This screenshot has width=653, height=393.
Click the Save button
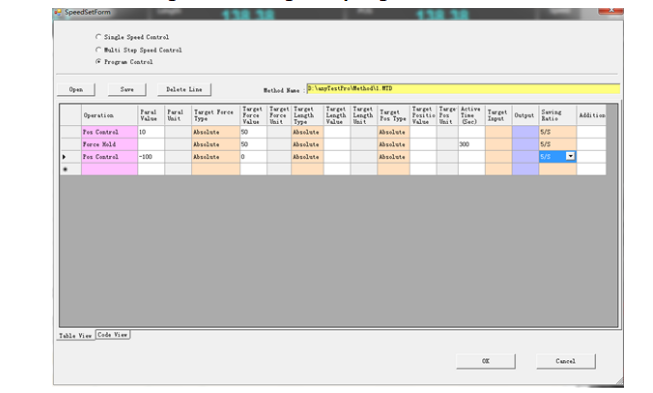127,90
